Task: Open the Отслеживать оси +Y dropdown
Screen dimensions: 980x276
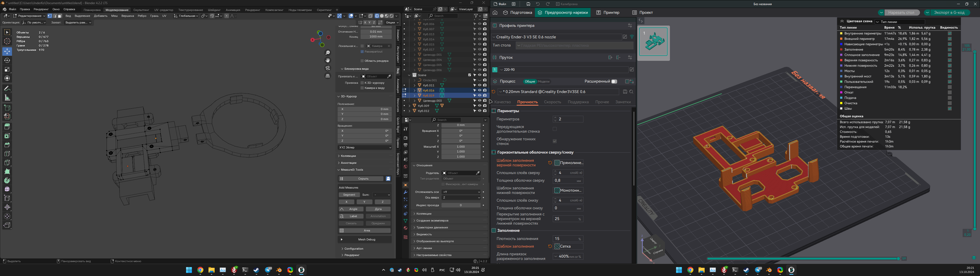Action: coord(461,192)
